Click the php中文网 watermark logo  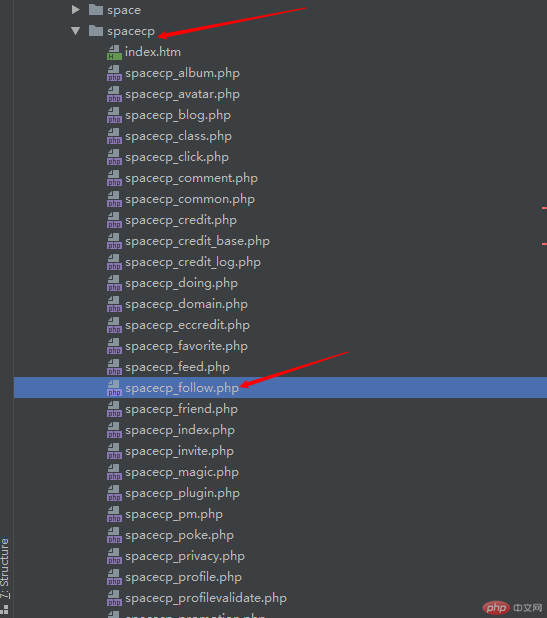tap(512, 607)
